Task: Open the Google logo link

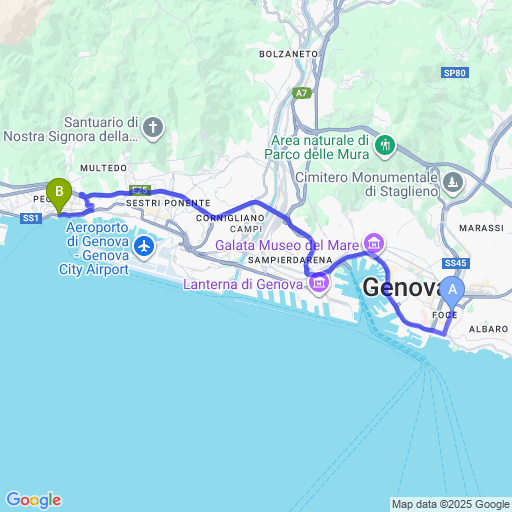Action: point(34,500)
